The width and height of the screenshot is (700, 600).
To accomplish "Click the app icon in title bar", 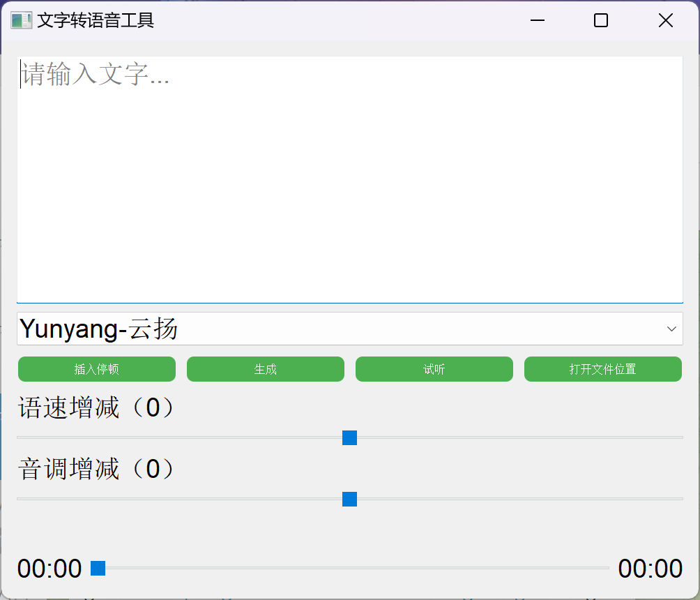I will (x=22, y=20).
